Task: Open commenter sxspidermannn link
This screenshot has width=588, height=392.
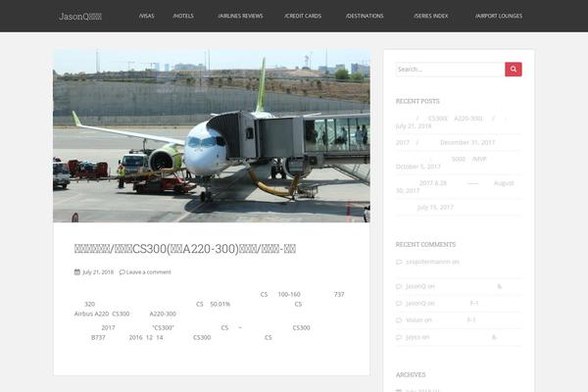Action: pos(428,262)
